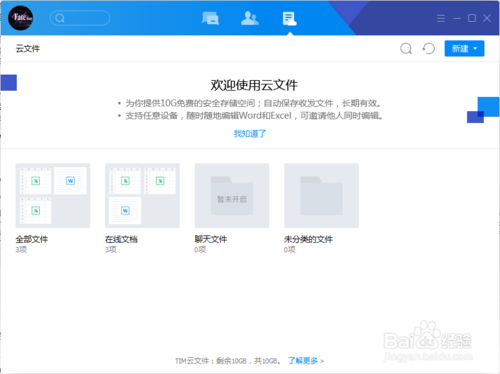The image size is (500, 374).
Task: Open the hamburger main menu icon
Action: coord(441,18)
